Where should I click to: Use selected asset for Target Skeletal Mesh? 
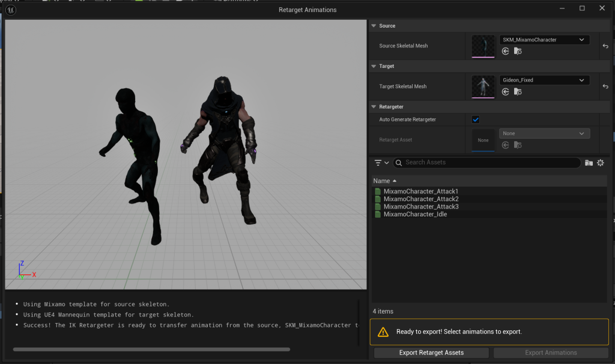click(505, 92)
